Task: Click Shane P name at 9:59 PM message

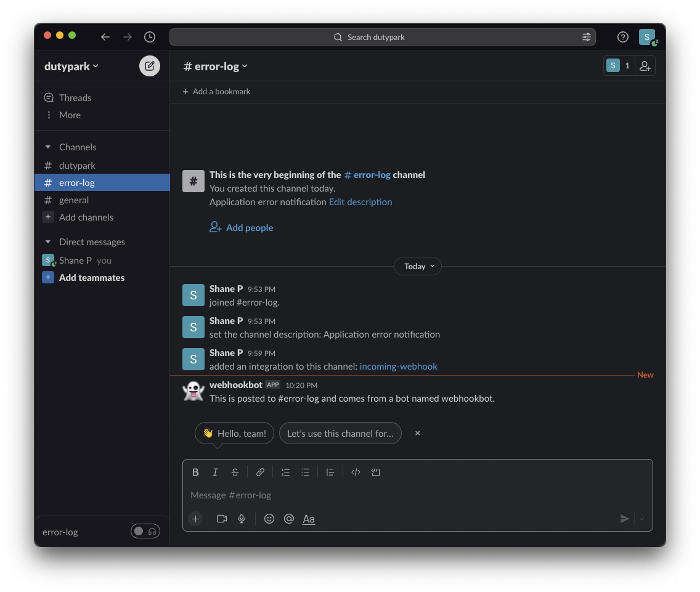Action: 226,353
